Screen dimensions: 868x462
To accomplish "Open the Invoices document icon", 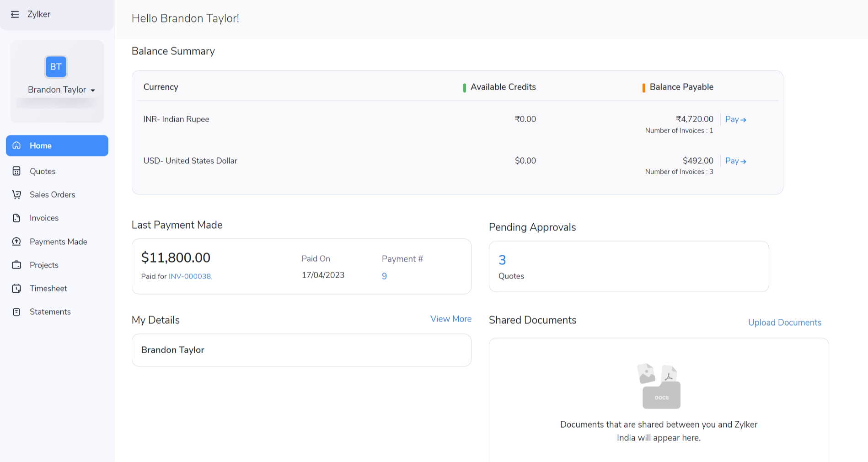I will [17, 218].
